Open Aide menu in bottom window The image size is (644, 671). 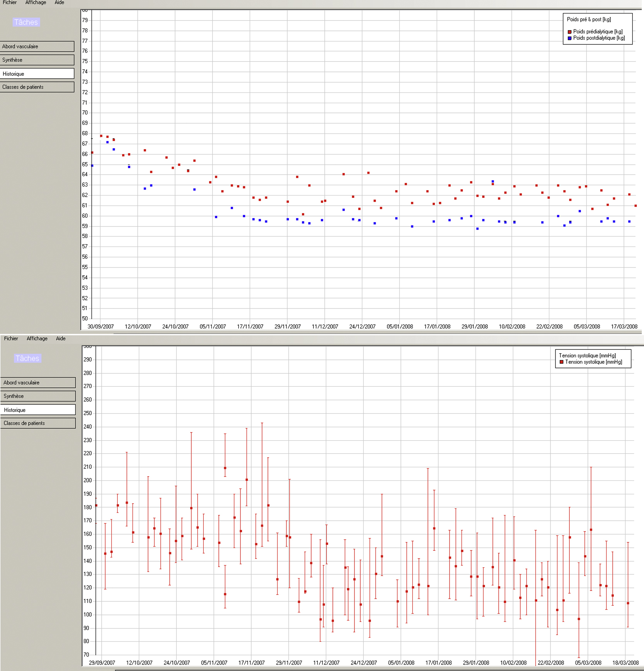coord(61,338)
